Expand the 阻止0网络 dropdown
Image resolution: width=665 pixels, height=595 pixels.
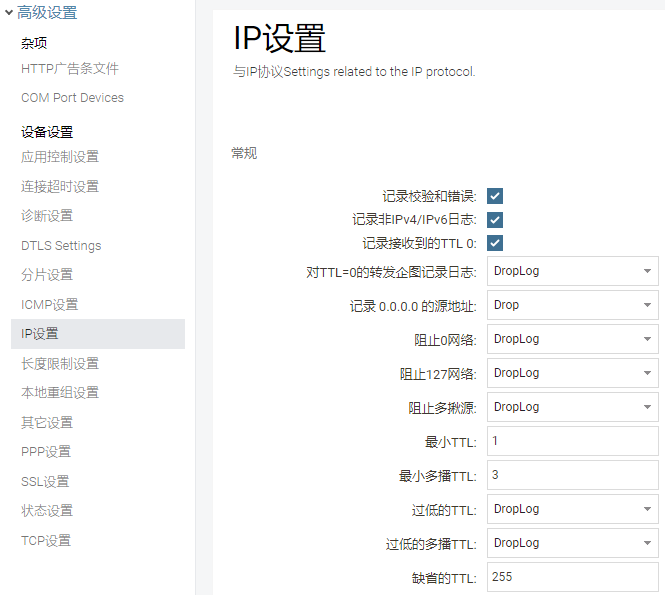(573, 339)
